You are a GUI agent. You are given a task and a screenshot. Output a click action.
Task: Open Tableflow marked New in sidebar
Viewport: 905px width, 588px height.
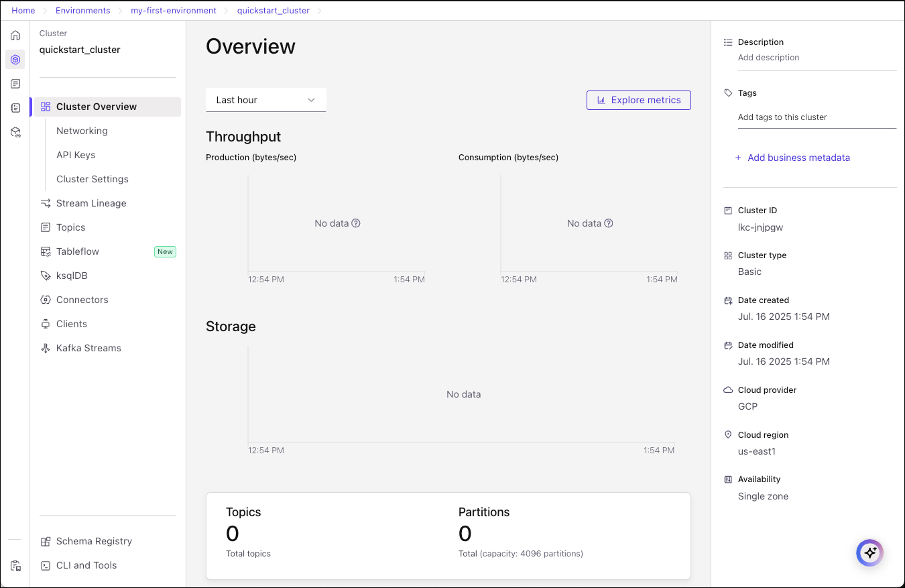(x=78, y=251)
